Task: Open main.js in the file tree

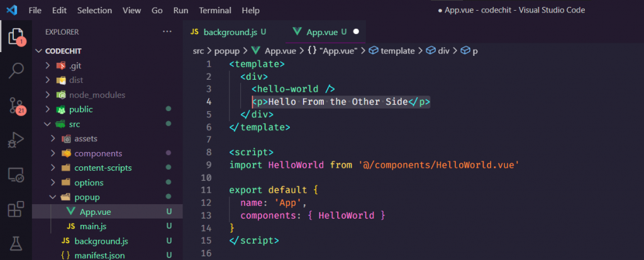Action: (x=107, y=226)
